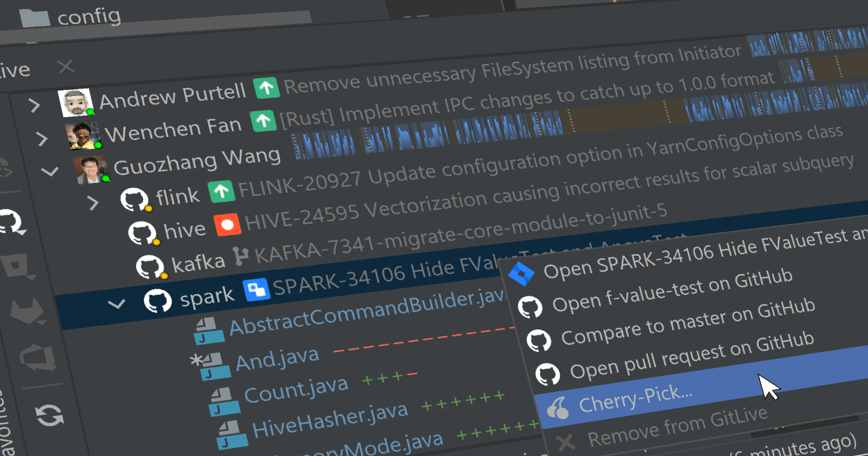
Task: Click the GitHub icon next to flink
Action: 134,199
